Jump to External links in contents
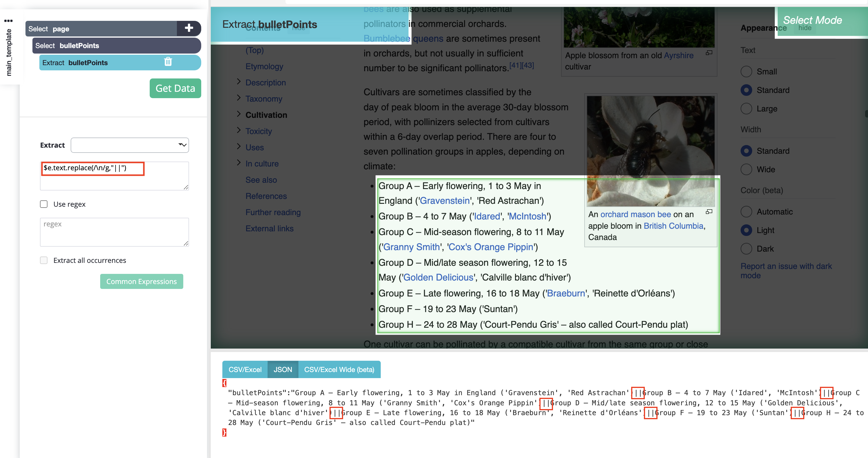 point(269,228)
